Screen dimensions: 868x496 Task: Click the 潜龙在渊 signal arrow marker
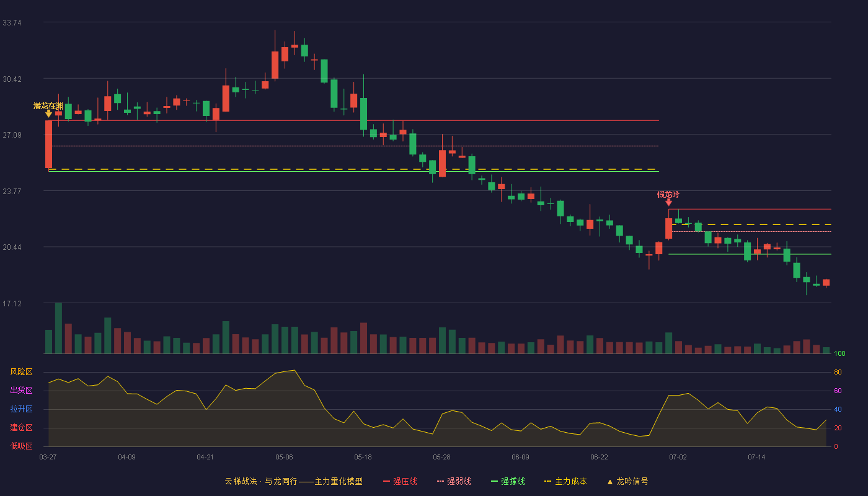[48, 114]
